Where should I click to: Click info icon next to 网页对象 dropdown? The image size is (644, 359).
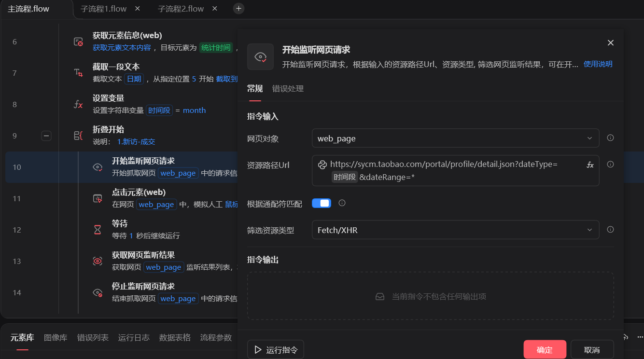coord(610,138)
